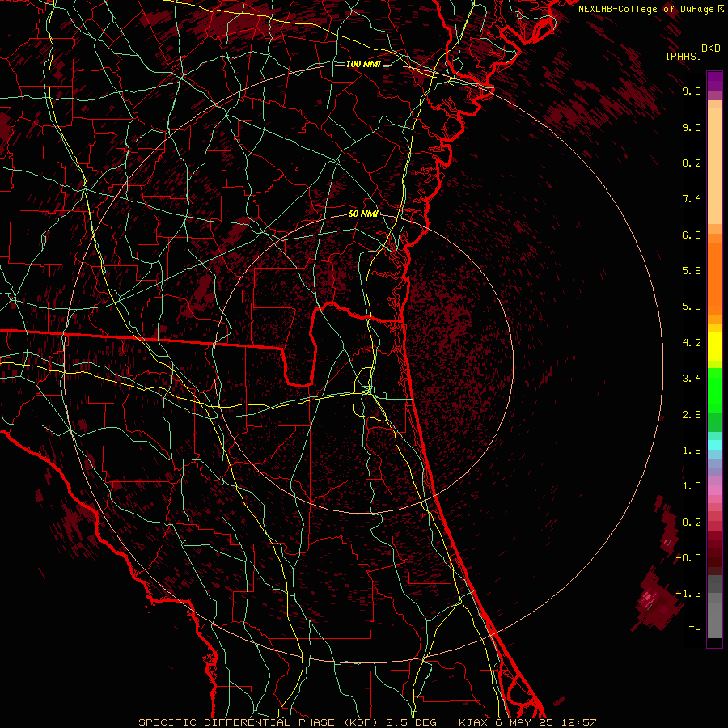Click the KJAX radar site identifier
The height and width of the screenshot is (728, 728).
[x=474, y=722]
